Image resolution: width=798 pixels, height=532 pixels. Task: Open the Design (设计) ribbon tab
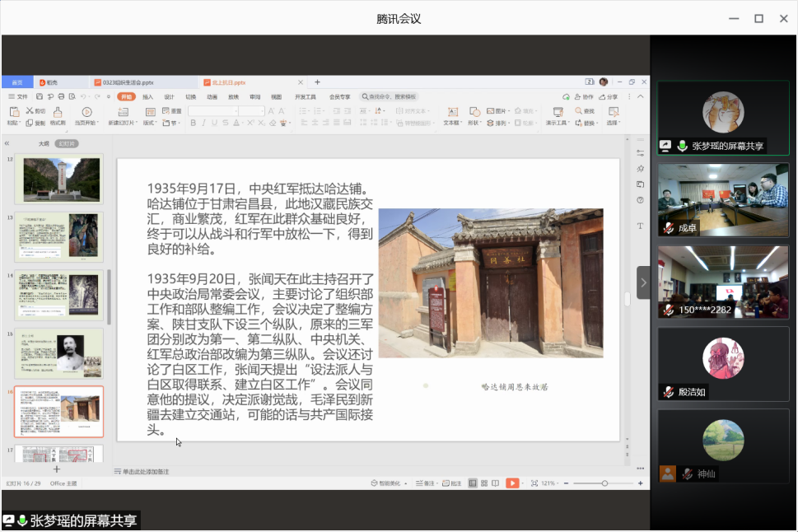(169, 96)
